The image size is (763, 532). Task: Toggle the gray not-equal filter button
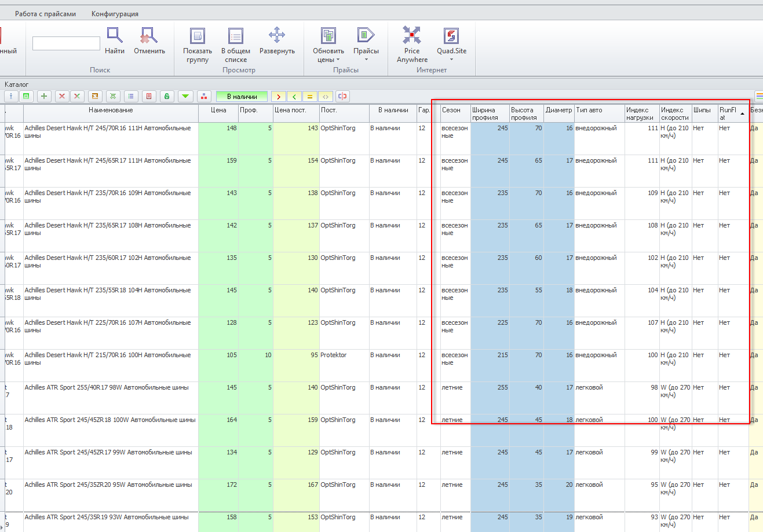coord(326,97)
